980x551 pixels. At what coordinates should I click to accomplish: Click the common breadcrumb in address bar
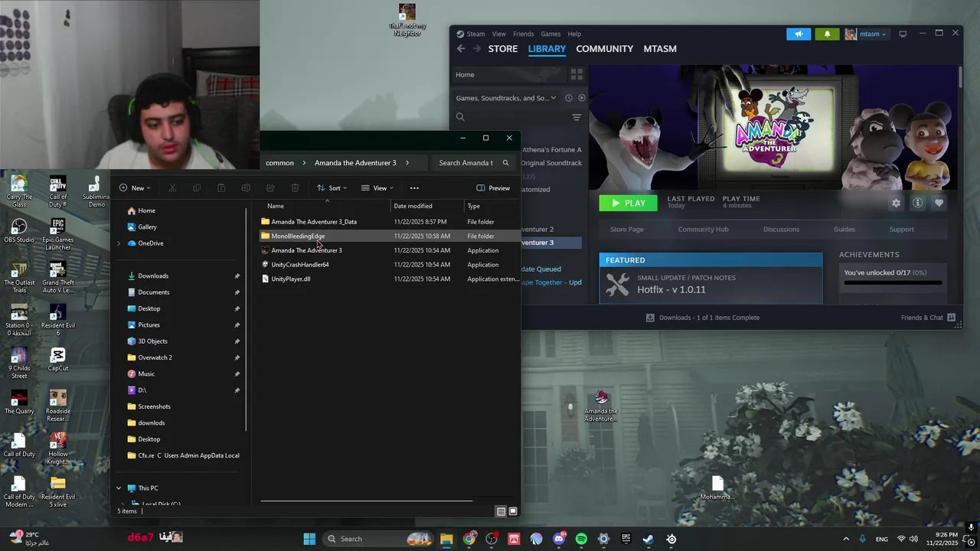(x=279, y=162)
